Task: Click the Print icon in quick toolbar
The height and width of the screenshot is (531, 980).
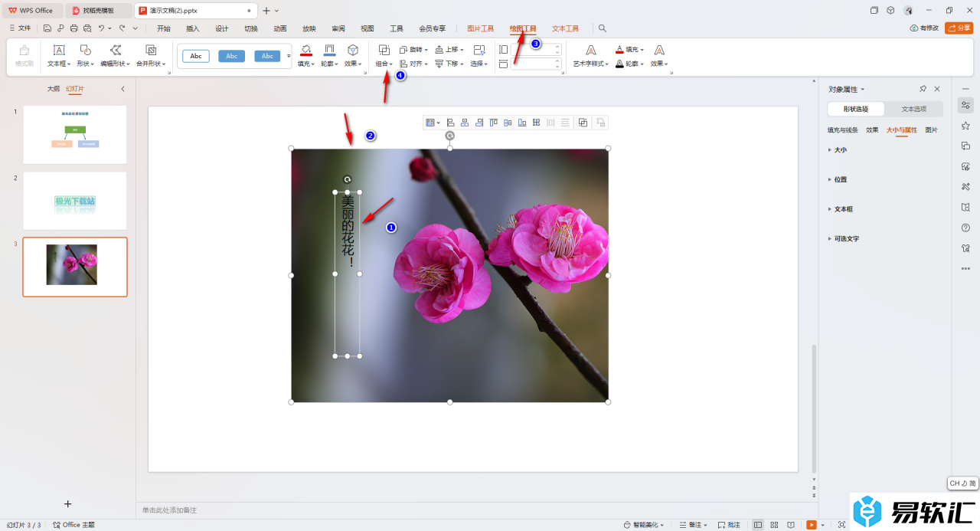Action: (73, 28)
